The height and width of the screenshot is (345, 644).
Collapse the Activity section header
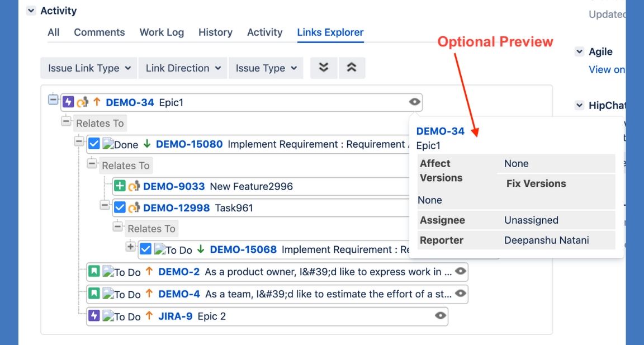click(31, 11)
